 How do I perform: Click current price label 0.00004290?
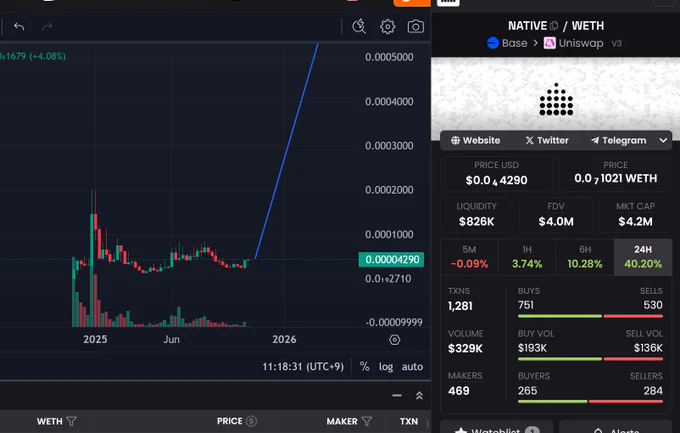391,259
